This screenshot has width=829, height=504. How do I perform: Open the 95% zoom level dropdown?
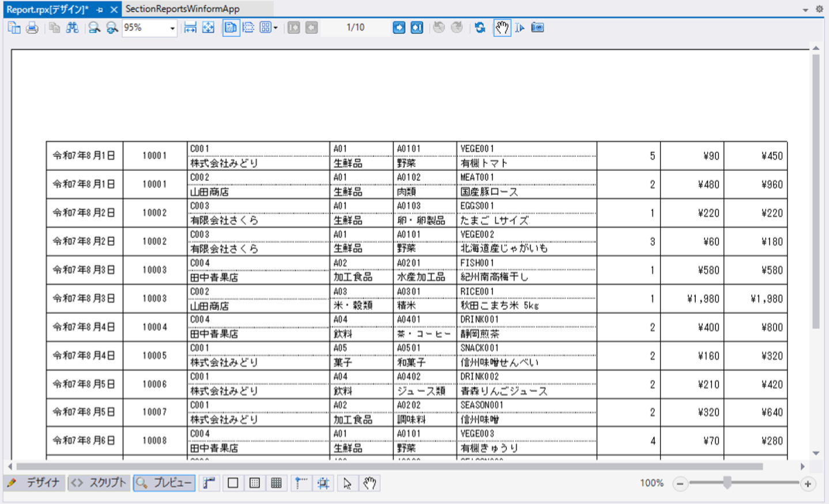tap(172, 28)
